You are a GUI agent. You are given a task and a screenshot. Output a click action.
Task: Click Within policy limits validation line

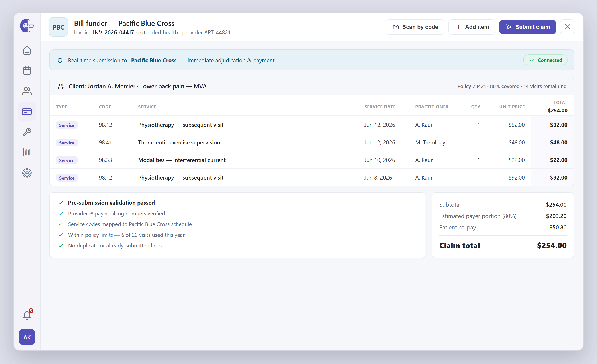click(x=127, y=235)
